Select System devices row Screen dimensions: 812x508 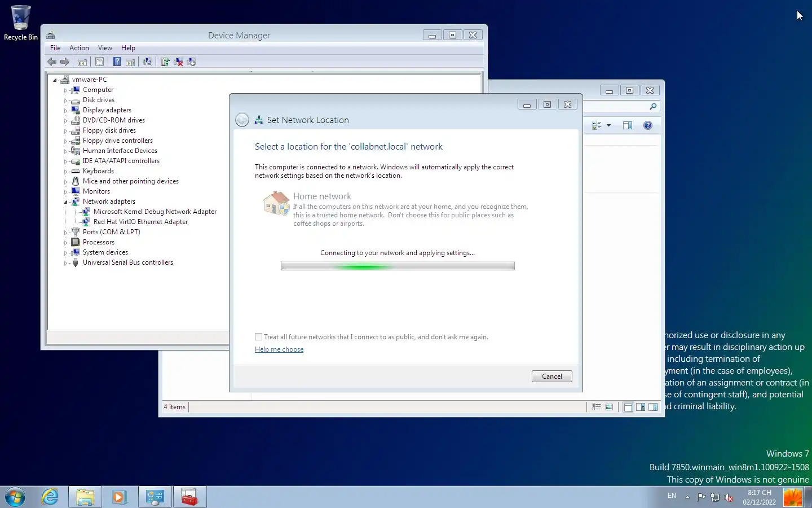[x=105, y=252]
